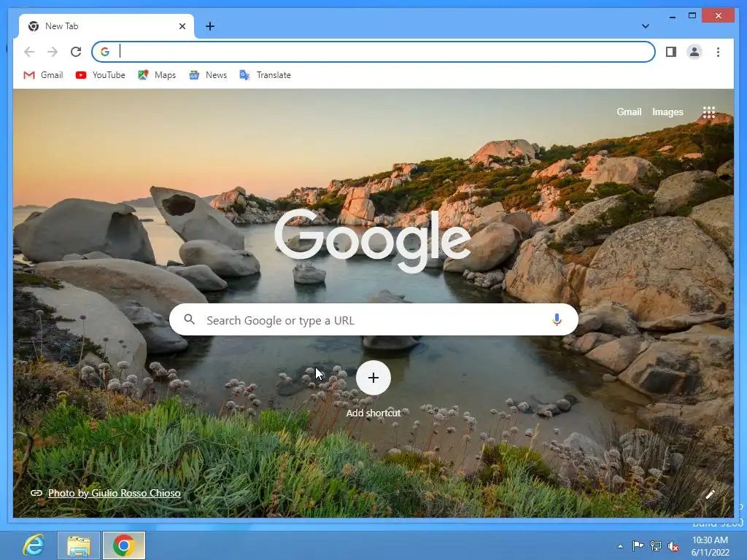
Task: Open Gmail bookmark in bookmarks bar
Action: [43, 75]
